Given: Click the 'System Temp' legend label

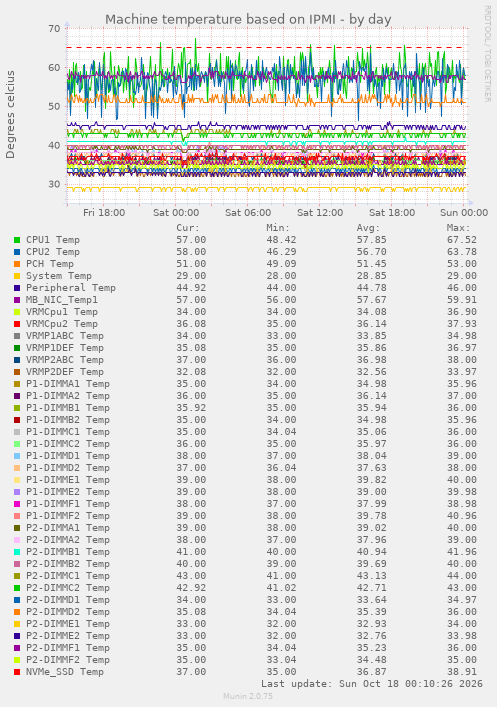Looking at the screenshot, I should tap(59, 276).
